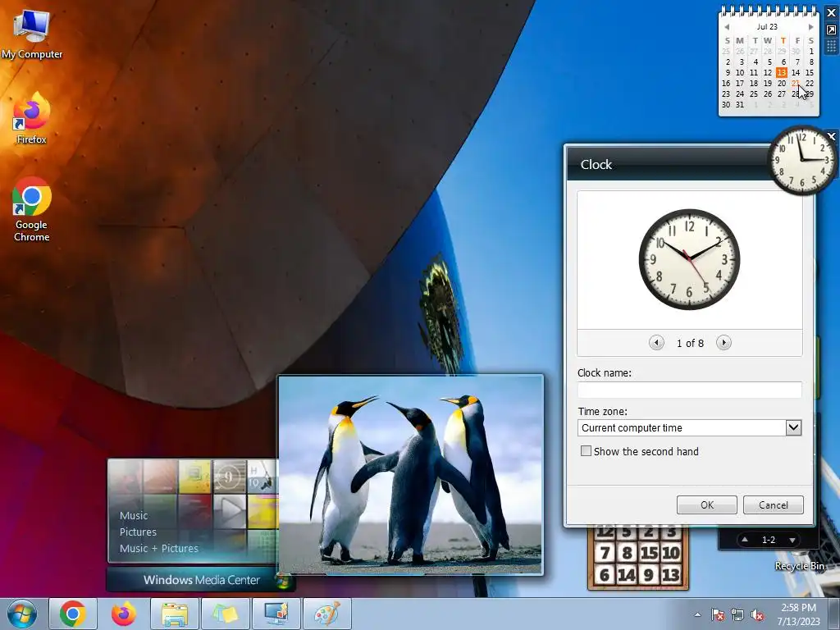Click feed gadget down arrow beside 1-2
Viewport: 840px width, 630px height.
[x=792, y=540]
